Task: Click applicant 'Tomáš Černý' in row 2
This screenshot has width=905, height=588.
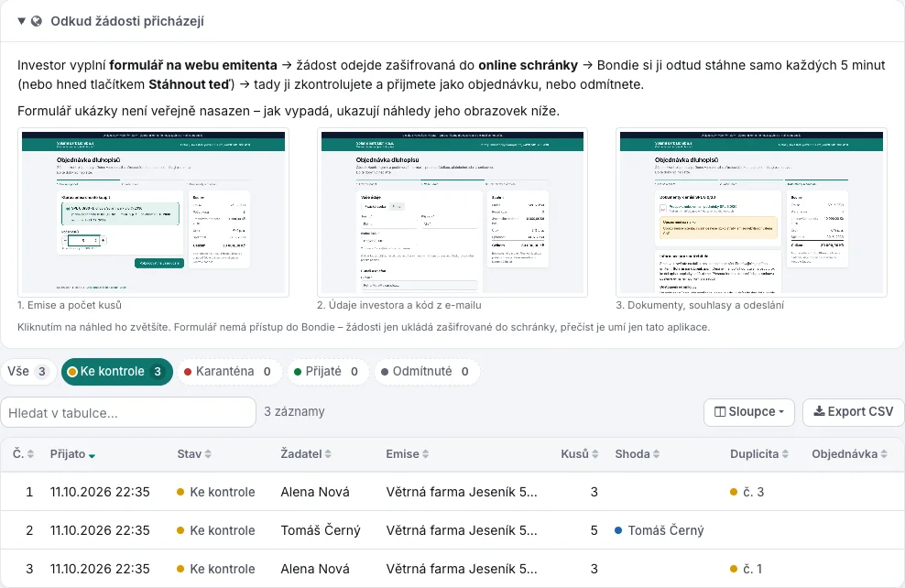Action: 321,530
